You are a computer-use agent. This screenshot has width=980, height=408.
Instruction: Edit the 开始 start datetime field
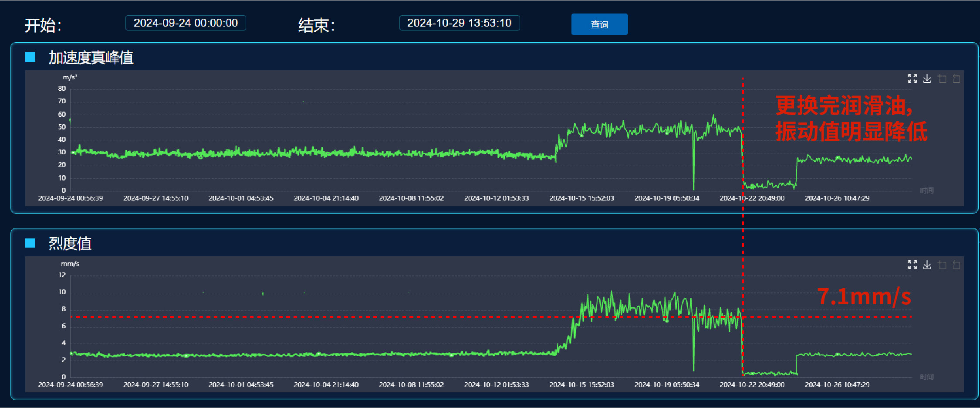pos(186,23)
